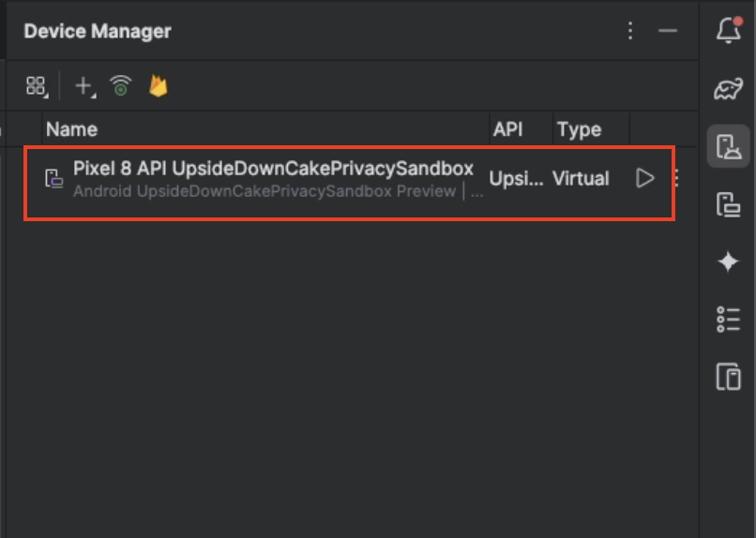Image resolution: width=756 pixels, height=538 pixels.
Task: Open the Gradle elephant tool window
Action: coord(729,89)
